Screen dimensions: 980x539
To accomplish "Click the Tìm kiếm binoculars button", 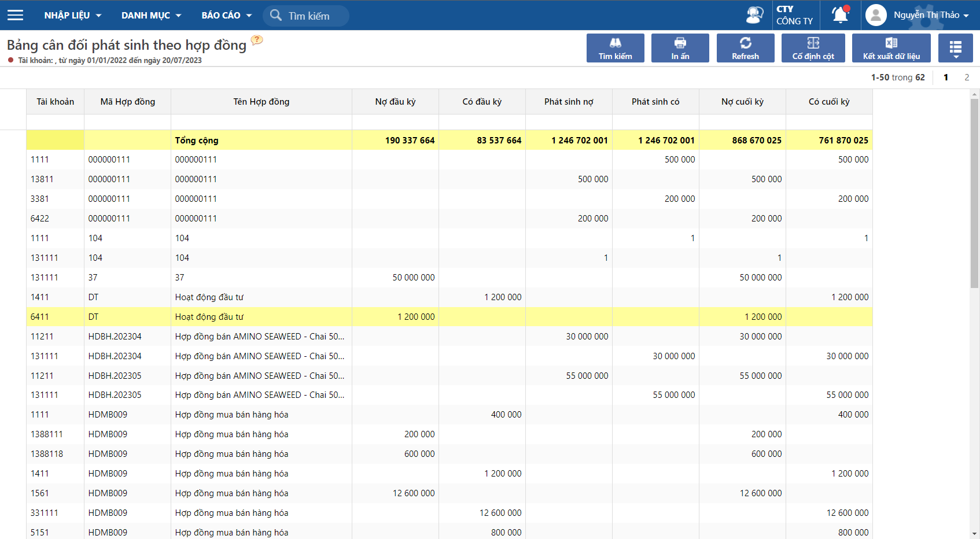I will (x=615, y=48).
